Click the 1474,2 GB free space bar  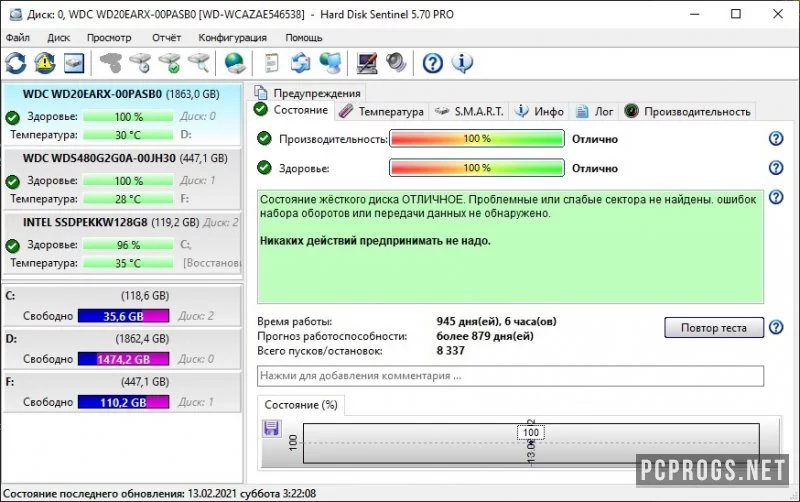pyautogui.click(x=123, y=359)
